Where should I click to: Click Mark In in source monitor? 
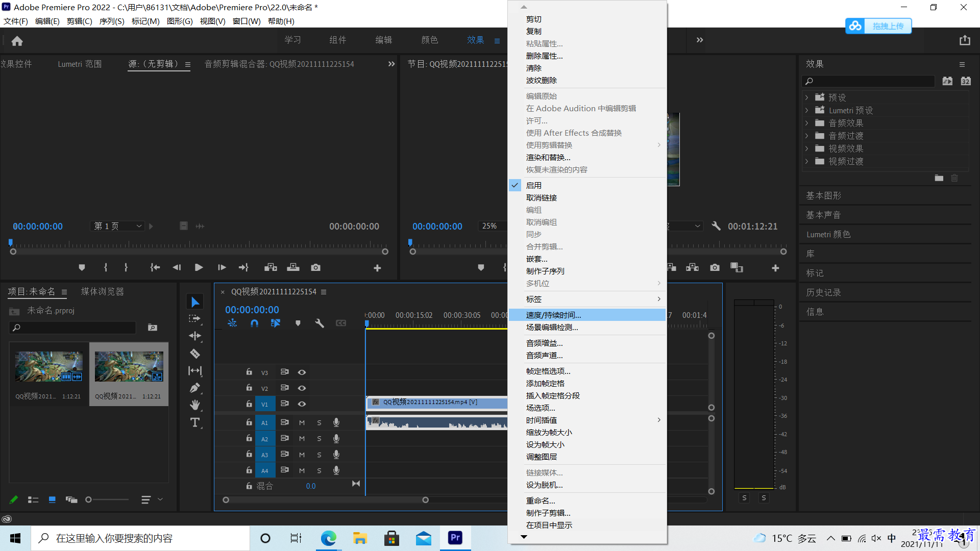click(x=106, y=267)
